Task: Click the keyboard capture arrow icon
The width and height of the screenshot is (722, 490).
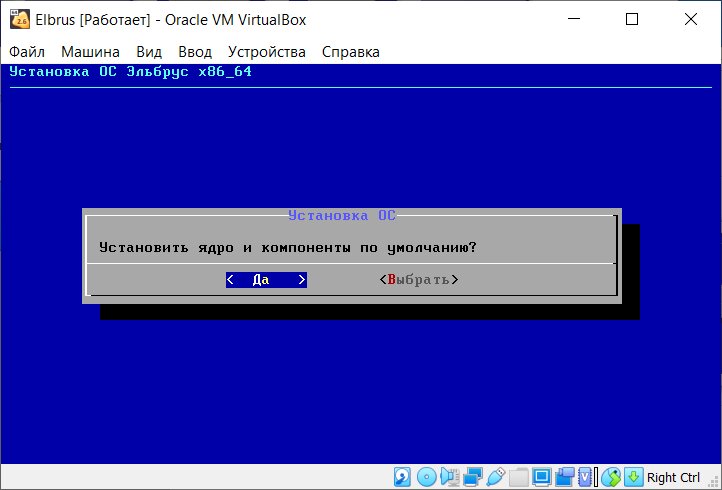Action: coord(634,477)
